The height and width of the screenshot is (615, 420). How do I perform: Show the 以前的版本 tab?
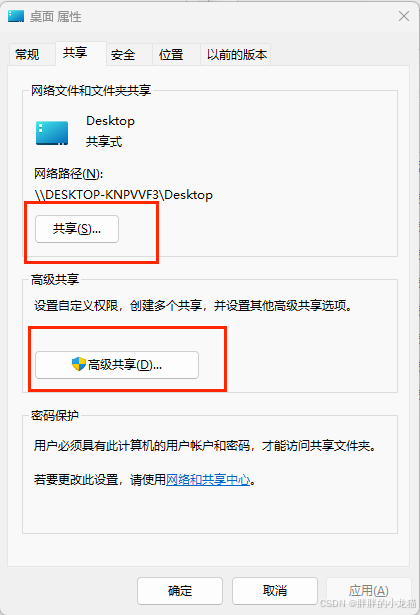pos(237,55)
